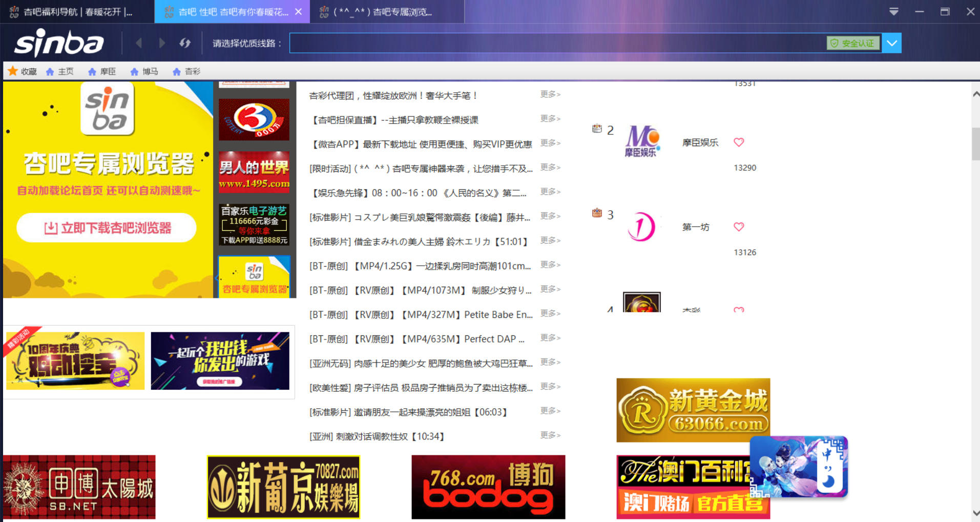Go back with the left arrow button
This screenshot has height=522, width=980.
[138, 43]
